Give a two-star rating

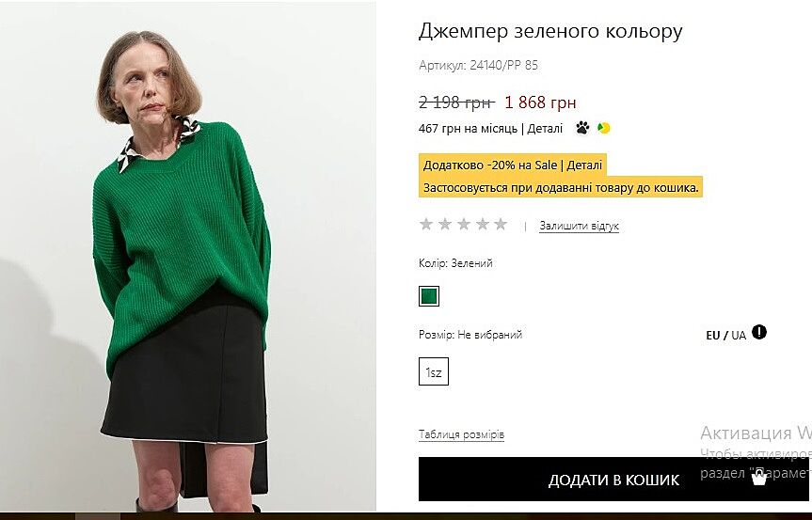tap(445, 224)
